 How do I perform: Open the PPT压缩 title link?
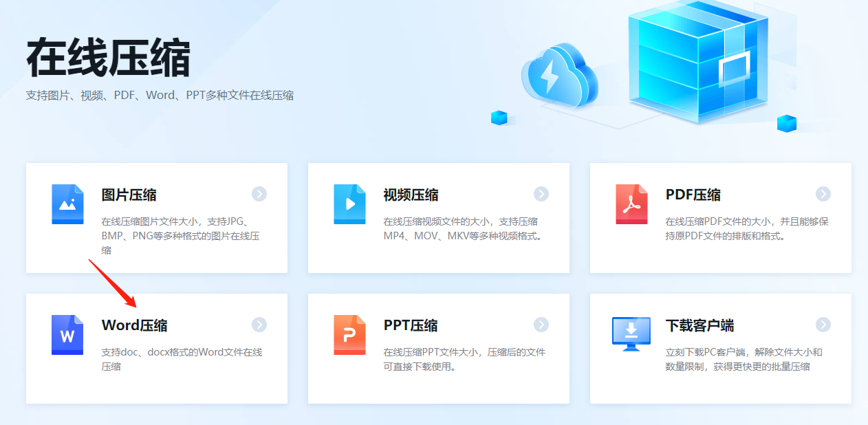point(411,325)
